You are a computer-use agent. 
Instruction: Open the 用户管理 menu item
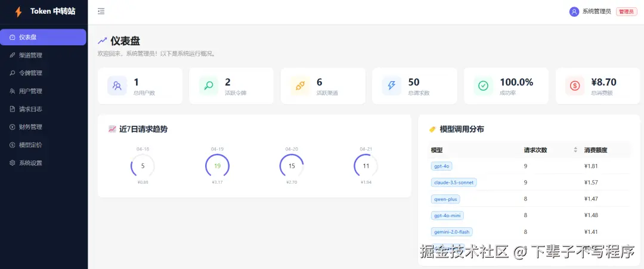(x=43, y=91)
